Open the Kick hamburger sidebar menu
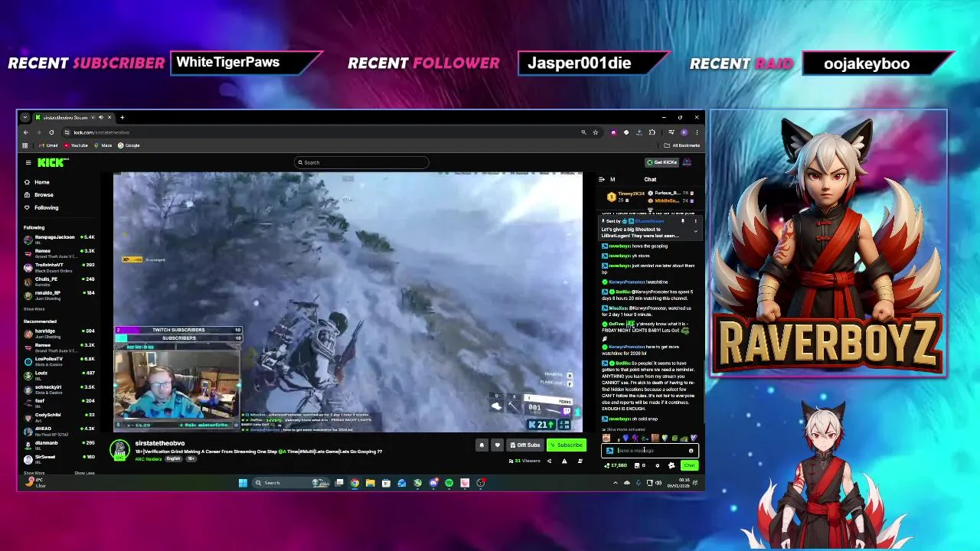The image size is (980, 551). tap(28, 162)
